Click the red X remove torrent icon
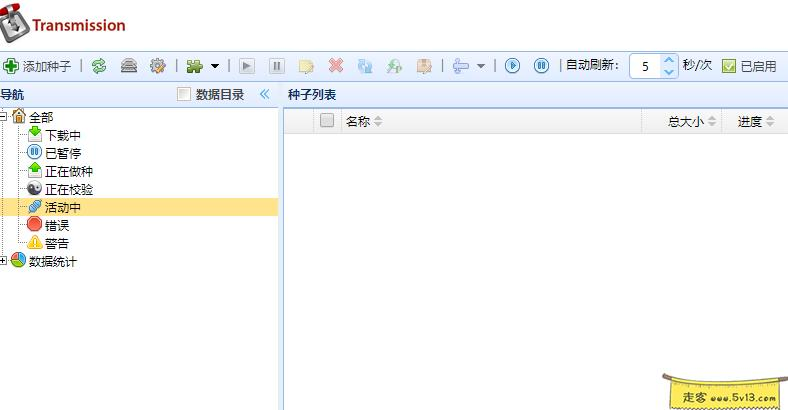This screenshot has height=410, width=788. (x=336, y=66)
